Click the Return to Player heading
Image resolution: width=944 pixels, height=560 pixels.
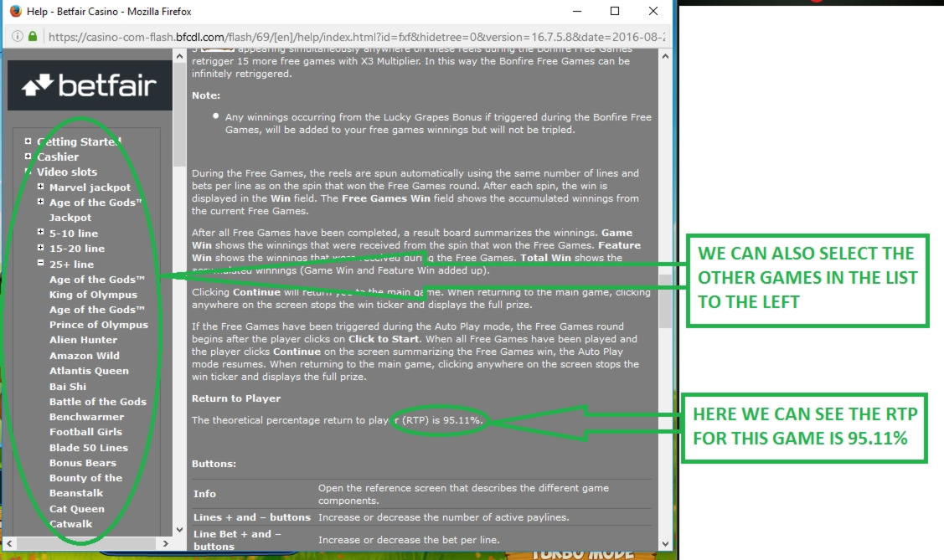[x=236, y=398]
